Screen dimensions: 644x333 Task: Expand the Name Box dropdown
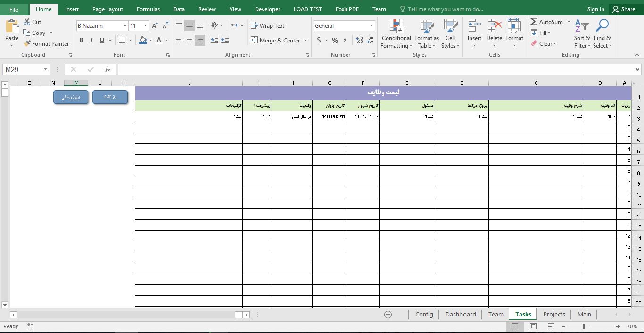pyautogui.click(x=45, y=69)
